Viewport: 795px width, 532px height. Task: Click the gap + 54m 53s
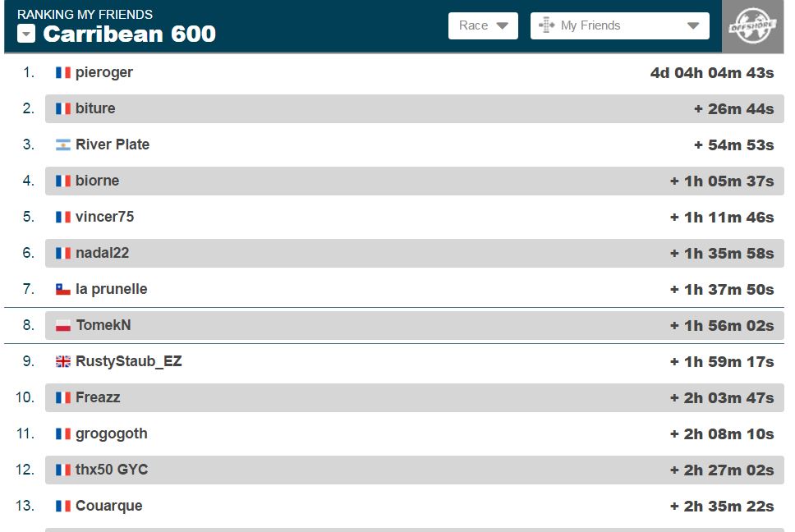tap(733, 145)
